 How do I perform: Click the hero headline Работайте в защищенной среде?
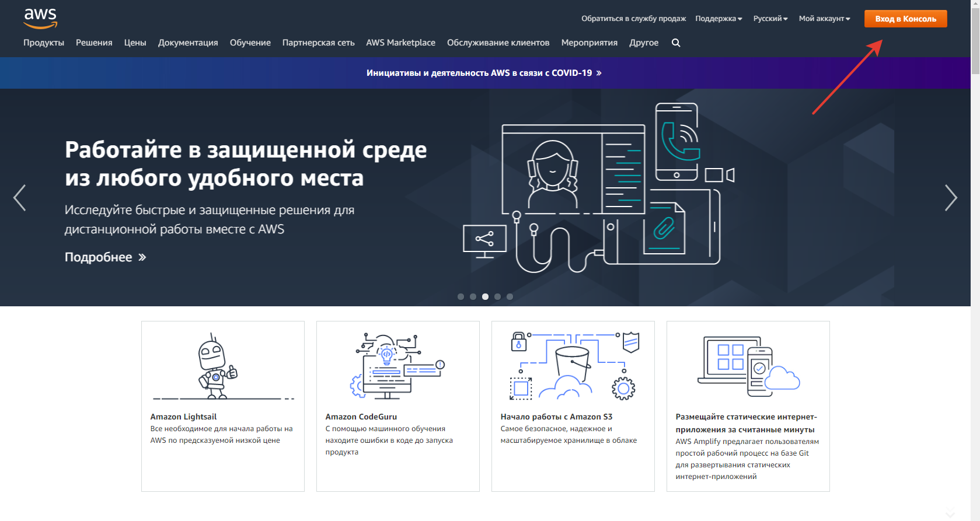click(246, 163)
